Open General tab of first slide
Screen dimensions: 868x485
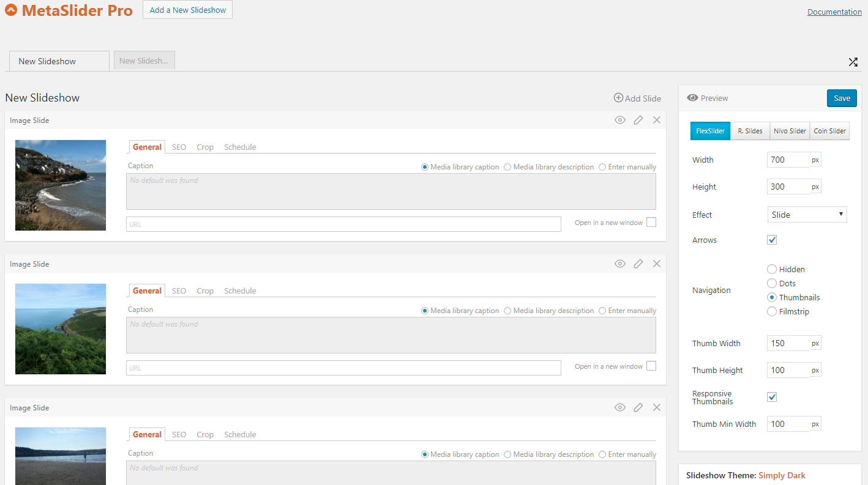coord(147,147)
